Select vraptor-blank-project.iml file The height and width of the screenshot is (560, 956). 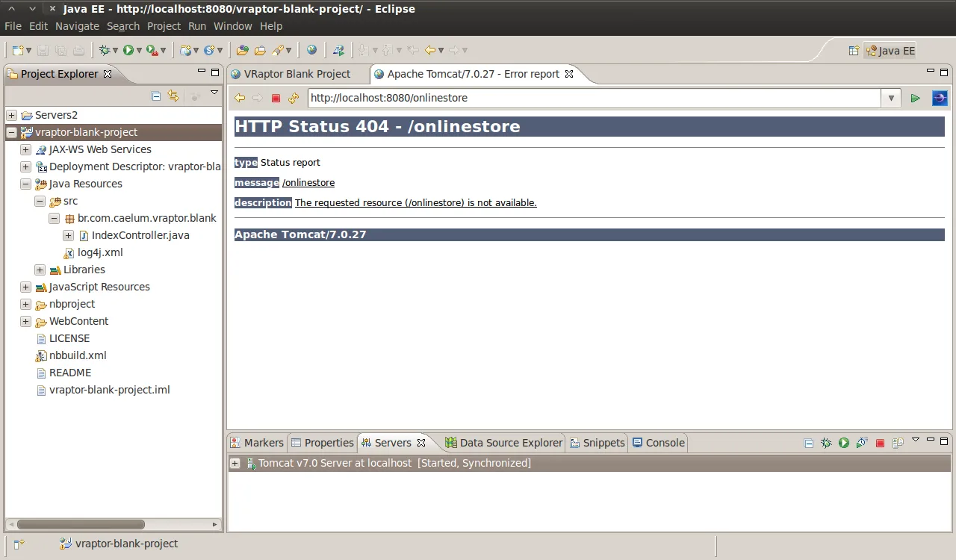[110, 390]
